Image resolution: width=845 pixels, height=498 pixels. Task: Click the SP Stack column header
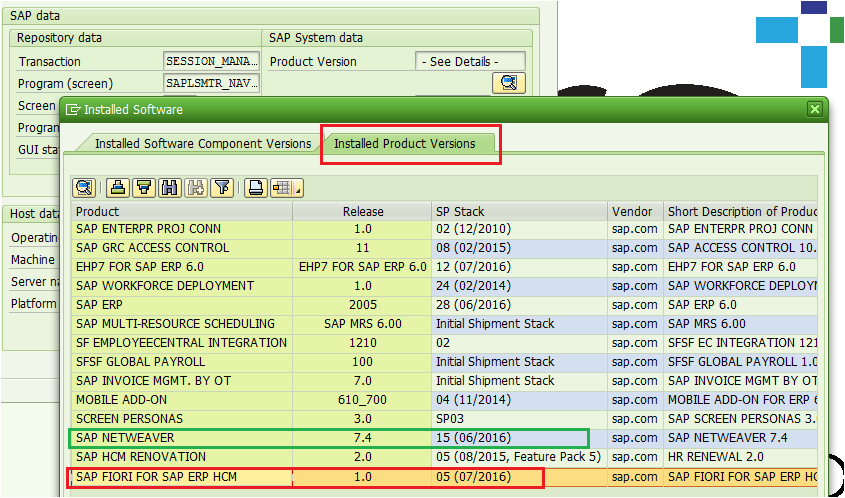coord(520,211)
